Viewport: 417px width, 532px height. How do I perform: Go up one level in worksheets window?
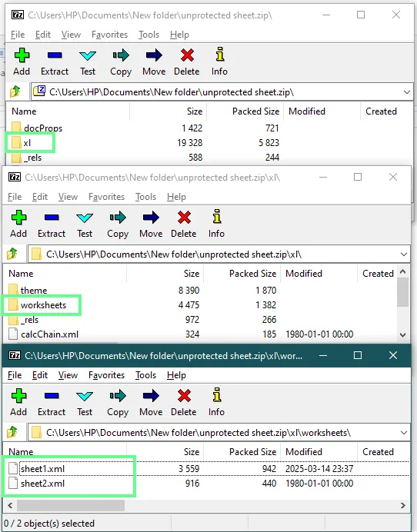click(12, 432)
